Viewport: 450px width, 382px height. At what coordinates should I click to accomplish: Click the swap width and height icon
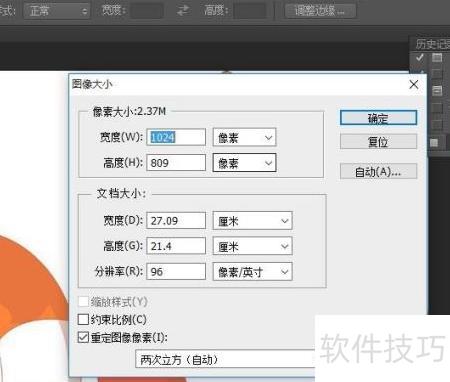(x=183, y=11)
